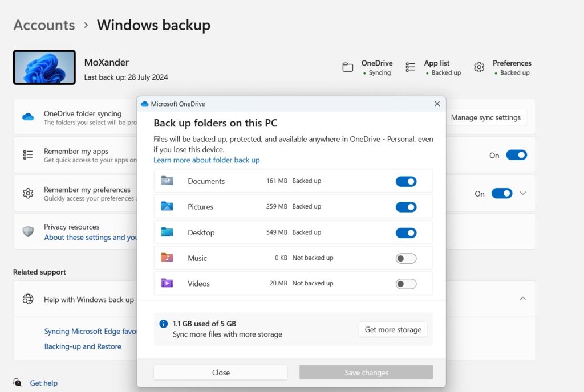Collapse the Help with Windows backup section
This screenshot has height=392, width=584.
coord(523,298)
